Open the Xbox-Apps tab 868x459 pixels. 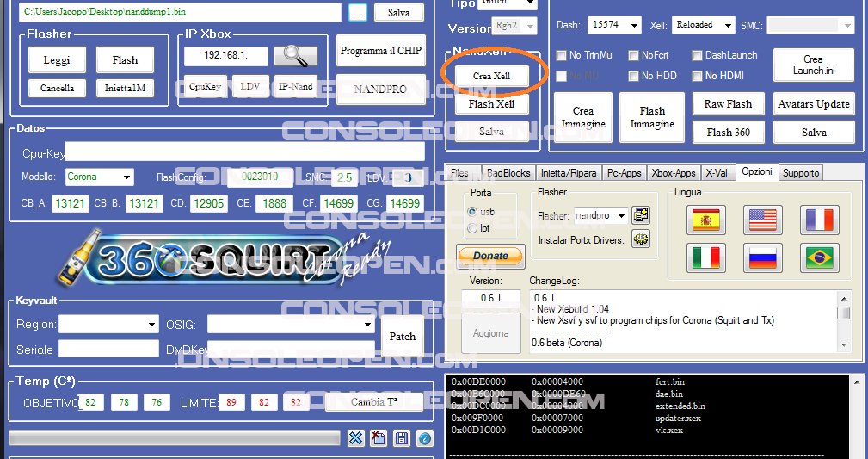click(x=674, y=173)
